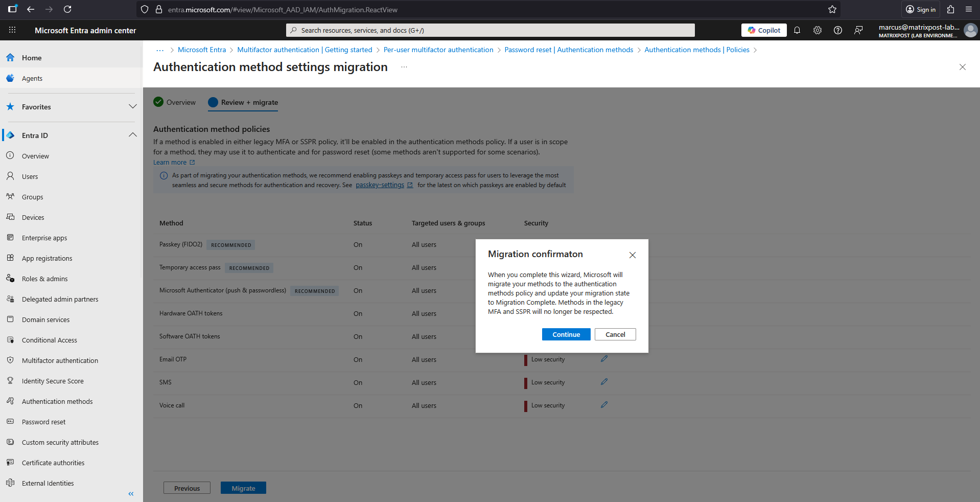980x502 pixels.
Task: Edit the Voice call method with the pencil
Action: pyautogui.click(x=604, y=405)
